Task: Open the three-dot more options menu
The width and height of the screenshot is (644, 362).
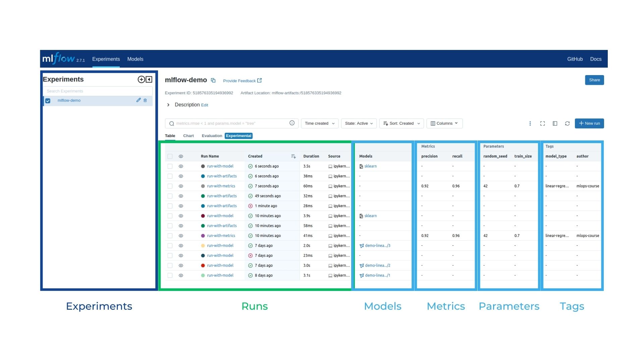Action: (530, 123)
